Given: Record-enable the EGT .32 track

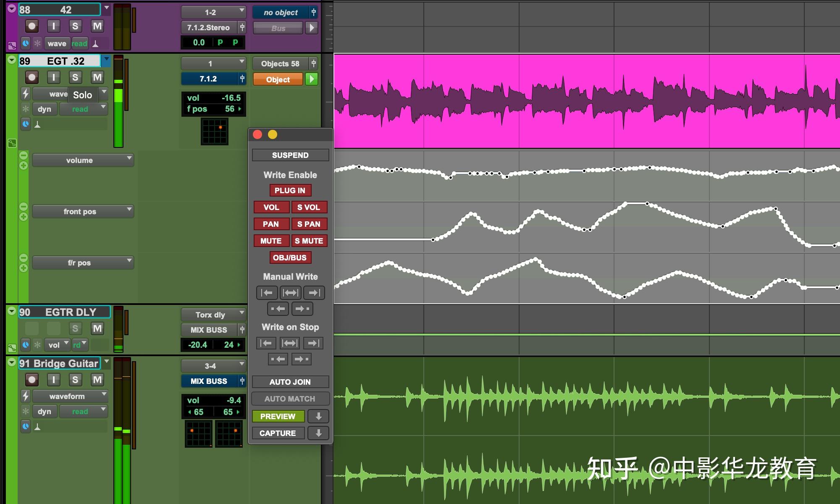Looking at the screenshot, I should pos(32,77).
